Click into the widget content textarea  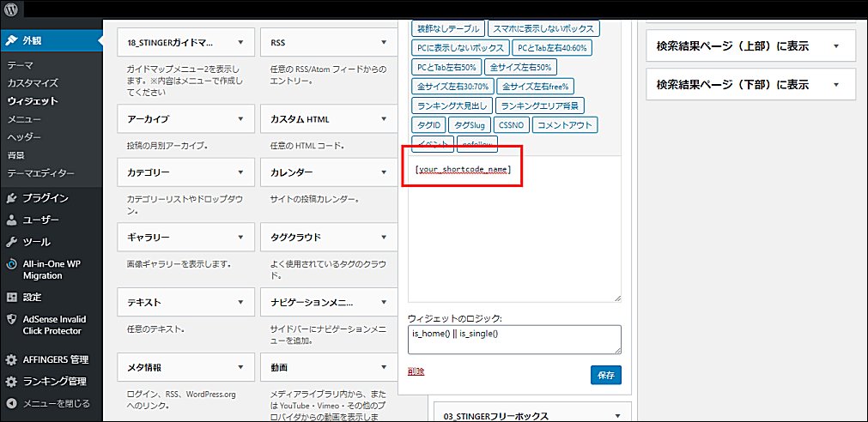tap(515, 229)
